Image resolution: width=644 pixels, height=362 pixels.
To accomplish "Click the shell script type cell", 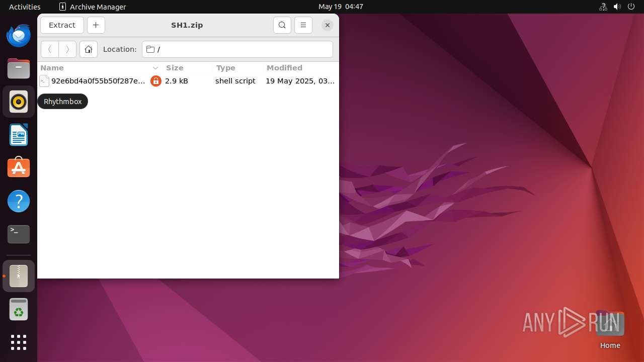I will tap(235, 81).
